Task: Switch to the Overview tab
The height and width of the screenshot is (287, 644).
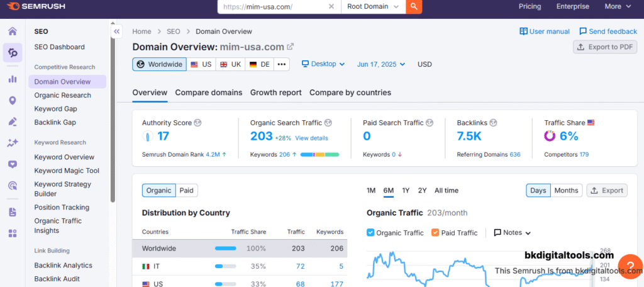Action: pos(150,93)
